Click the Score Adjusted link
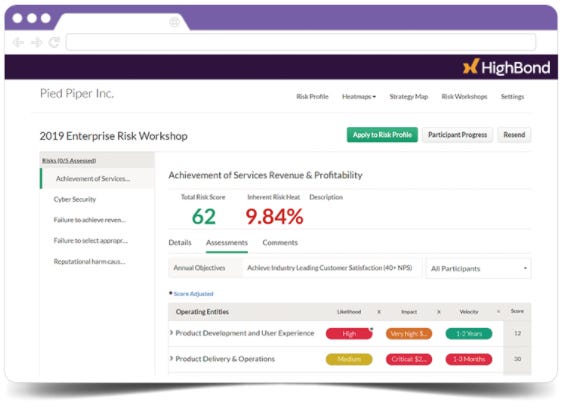 pos(193,294)
